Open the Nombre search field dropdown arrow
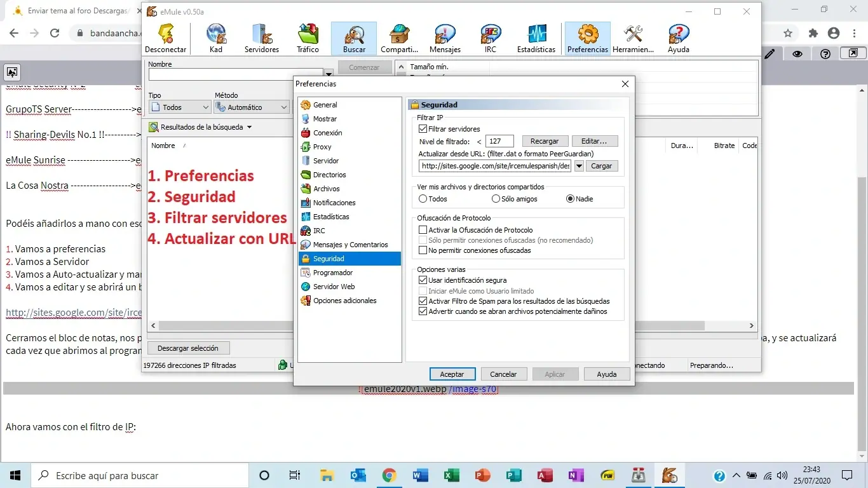The height and width of the screenshot is (488, 868). tap(329, 74)
